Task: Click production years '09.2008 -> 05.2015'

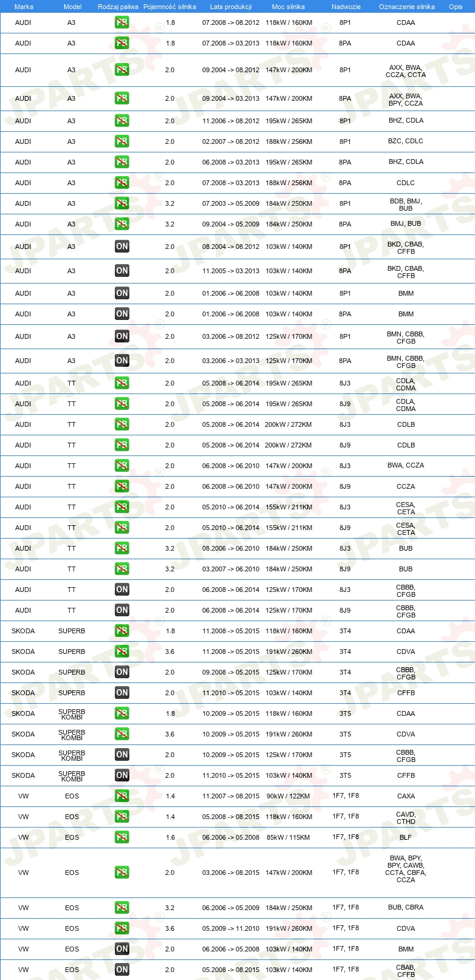Action: pos(231,672)
